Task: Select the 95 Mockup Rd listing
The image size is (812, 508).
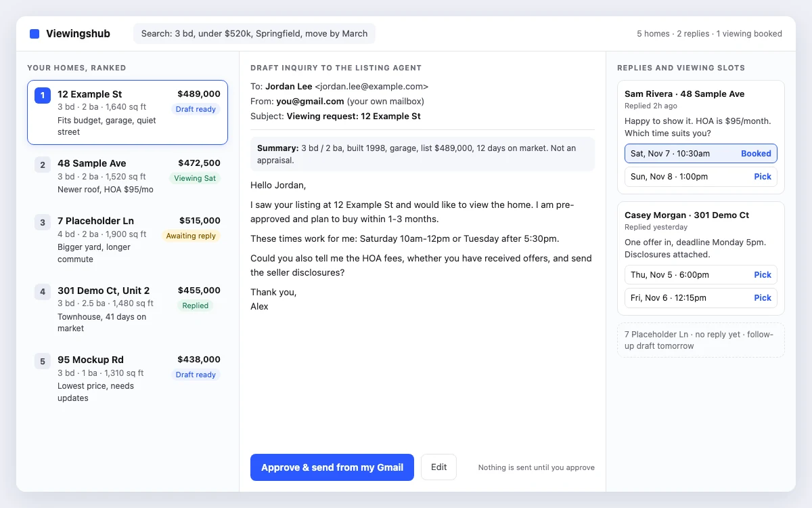Action: (127, 379)
